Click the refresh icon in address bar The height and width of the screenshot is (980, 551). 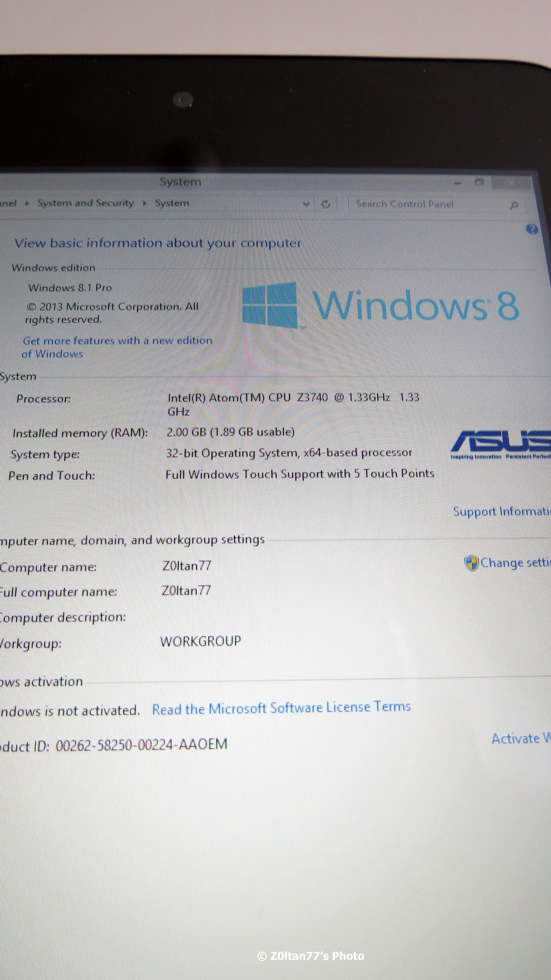point(326,204)
